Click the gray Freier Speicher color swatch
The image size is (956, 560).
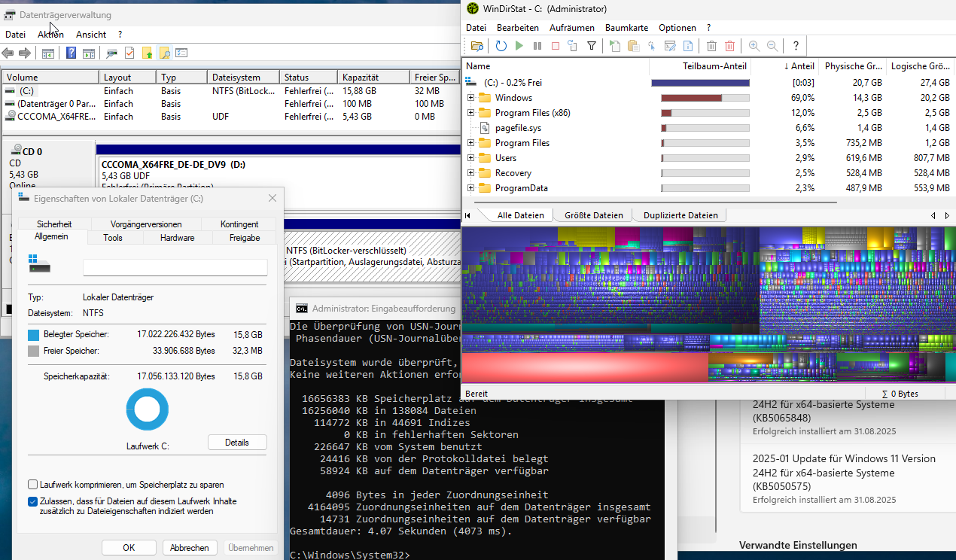(33, 351)
